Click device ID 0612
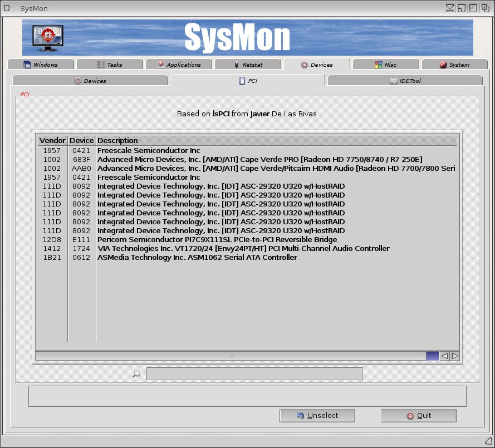 pyautogui.click(x=81, y=257)
